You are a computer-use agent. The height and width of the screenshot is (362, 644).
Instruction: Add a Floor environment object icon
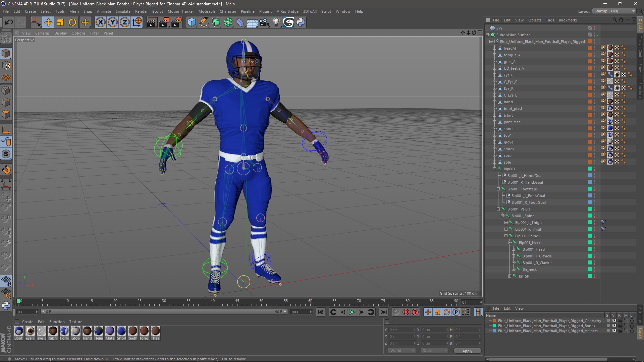point(252,22)
